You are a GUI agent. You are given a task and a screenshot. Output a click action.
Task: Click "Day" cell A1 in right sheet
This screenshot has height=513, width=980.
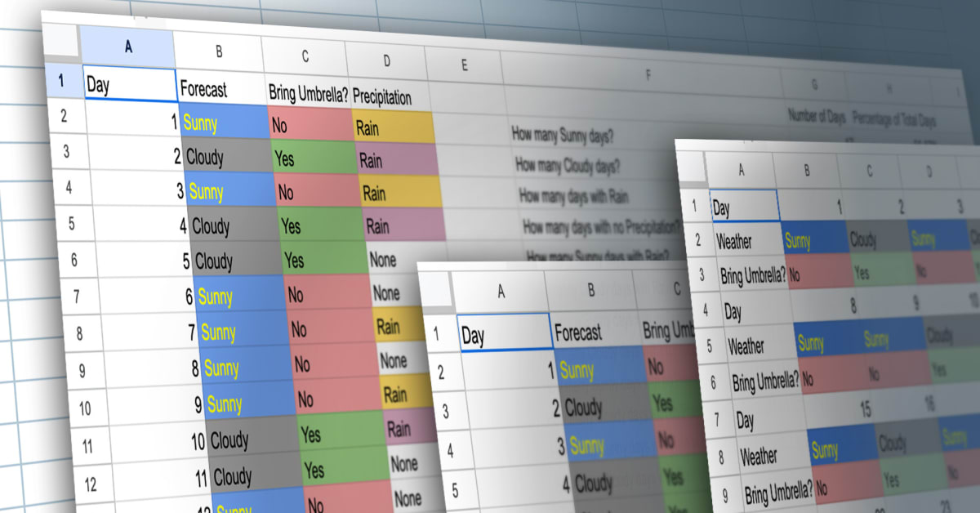tap(745, 207)
